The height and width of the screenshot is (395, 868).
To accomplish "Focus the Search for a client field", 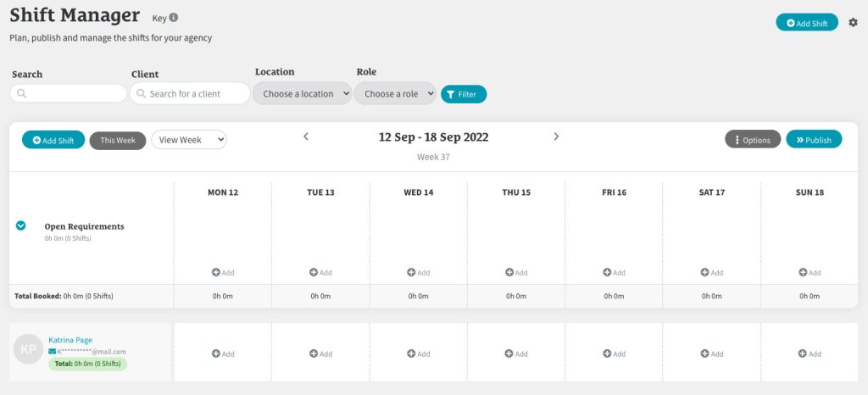I will point(190,93).
